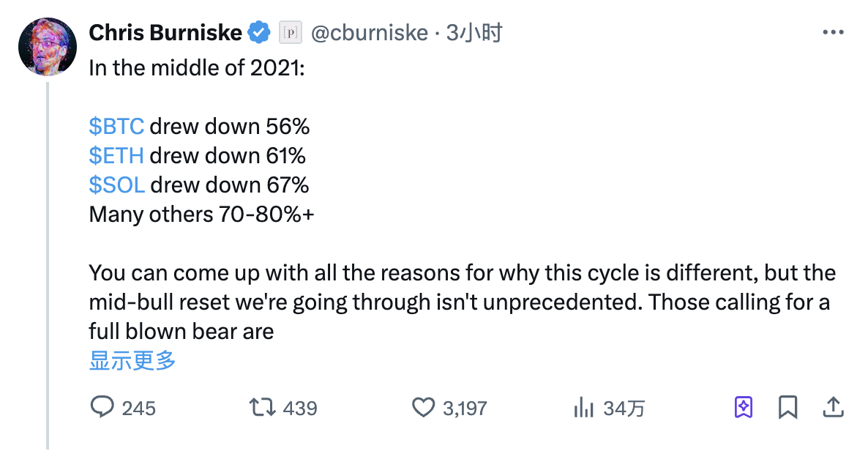868x451 pixels.
Task: Open the three-dot more options menu
Action: [832, 31]
